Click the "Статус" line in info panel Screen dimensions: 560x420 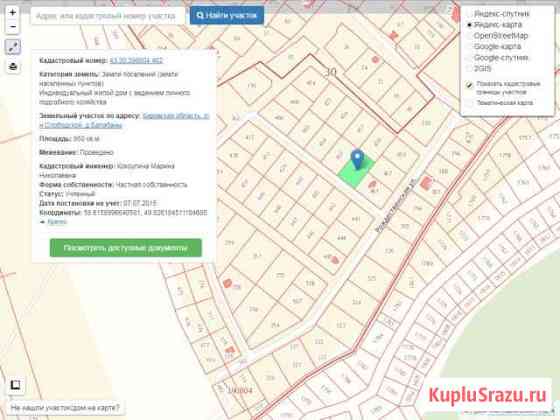click(67, 194)
